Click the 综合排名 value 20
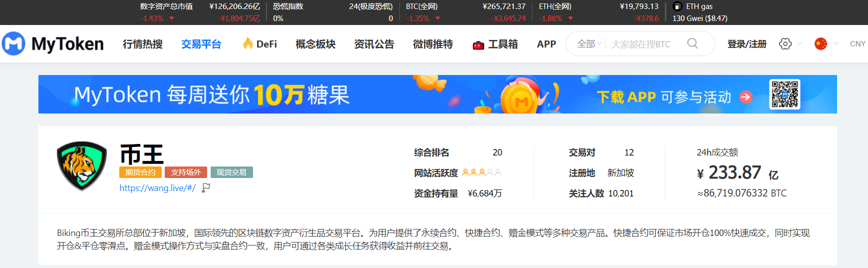This screenshot has width=868, height=268. pyautogui.click(x=497, y=152)
